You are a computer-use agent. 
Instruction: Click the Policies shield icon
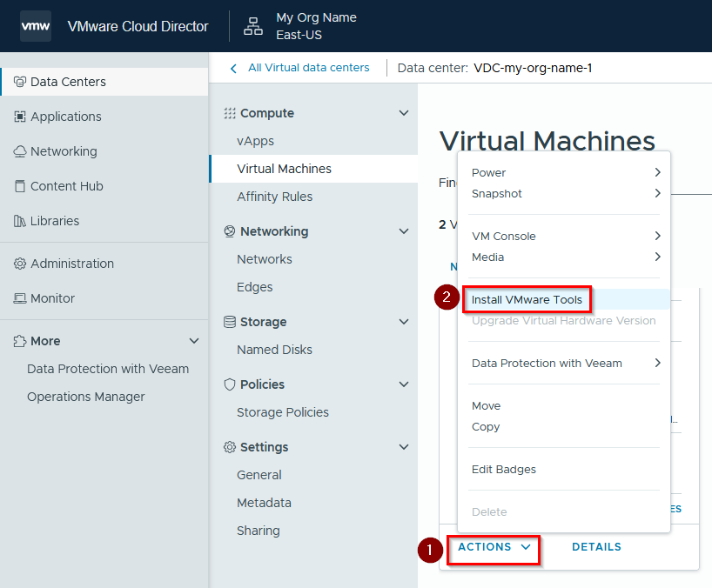[x=230, y=384]
